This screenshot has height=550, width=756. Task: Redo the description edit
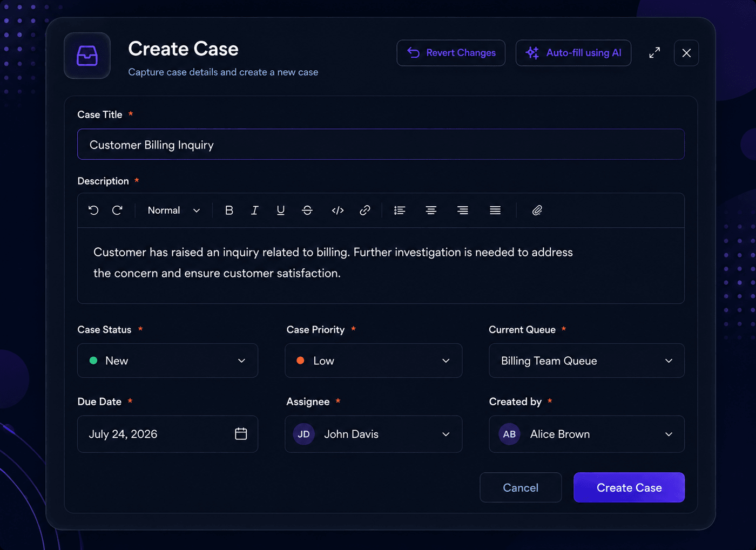click(x=117, y=211)
